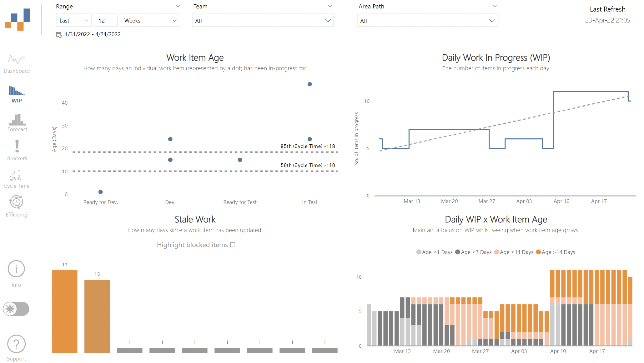Click the Info circle icon
Screen dimensions: 644x363
click(x=16, y=269)
